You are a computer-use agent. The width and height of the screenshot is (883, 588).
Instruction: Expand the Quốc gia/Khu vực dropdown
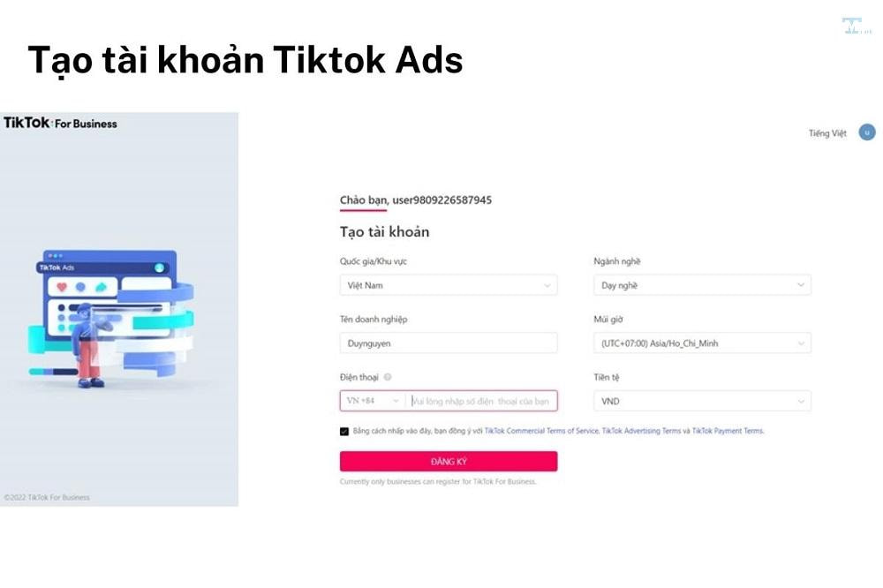click(x=448, y=285)
